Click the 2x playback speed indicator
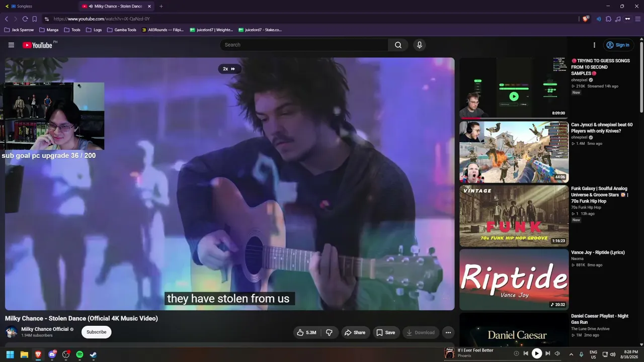644x362 pixels. tap(229, 69)
